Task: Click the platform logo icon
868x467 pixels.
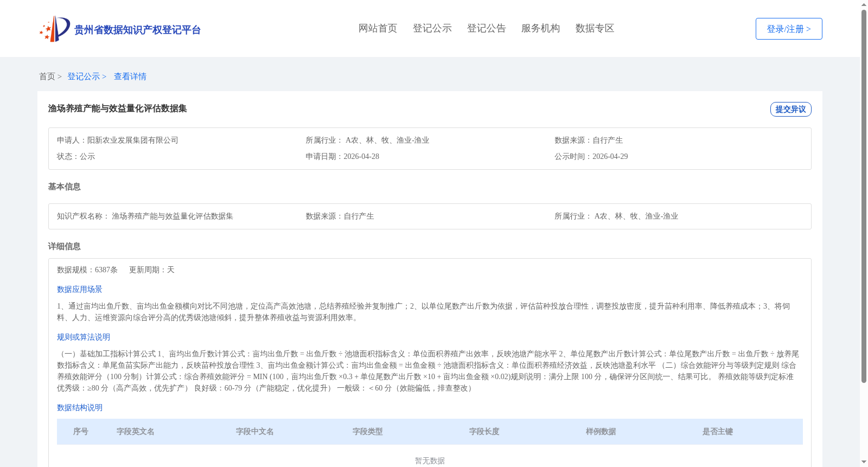Action: 54,29
